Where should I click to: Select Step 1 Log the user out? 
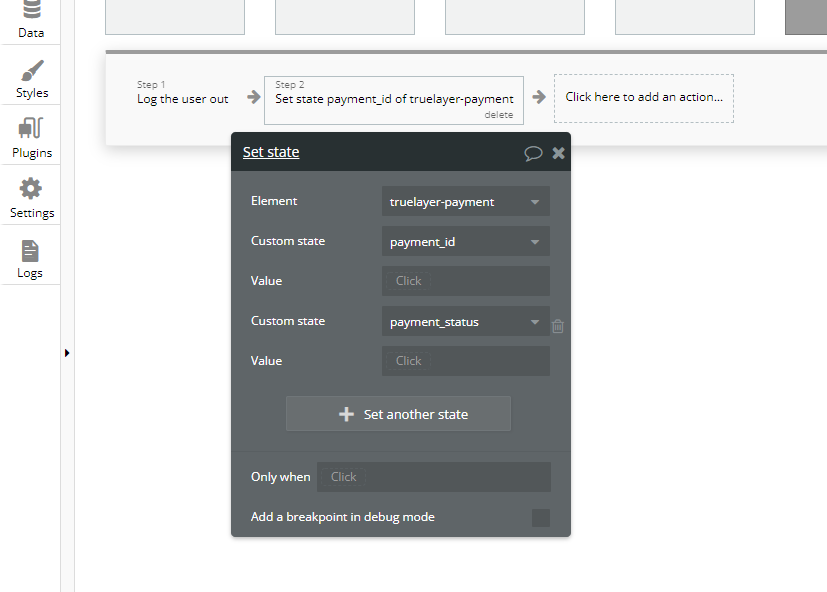click(x=182, y=93)
